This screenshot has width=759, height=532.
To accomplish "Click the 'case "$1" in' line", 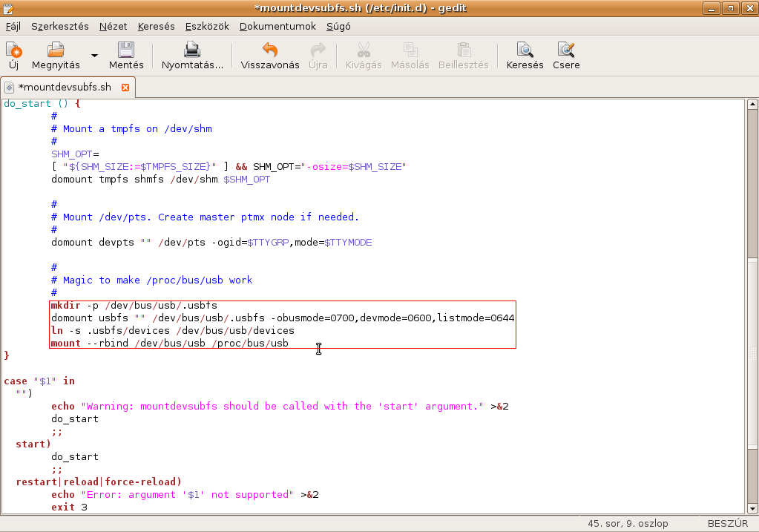I will [x=39, y=381].
